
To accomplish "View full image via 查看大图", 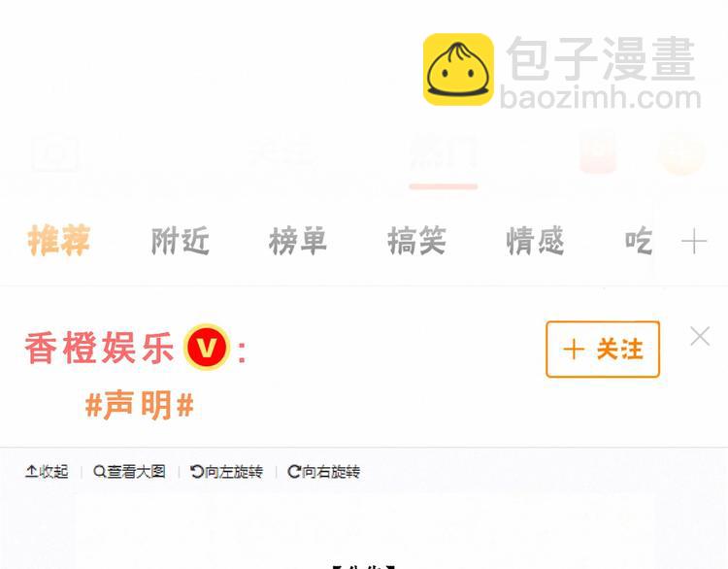I will click(129, 472).
